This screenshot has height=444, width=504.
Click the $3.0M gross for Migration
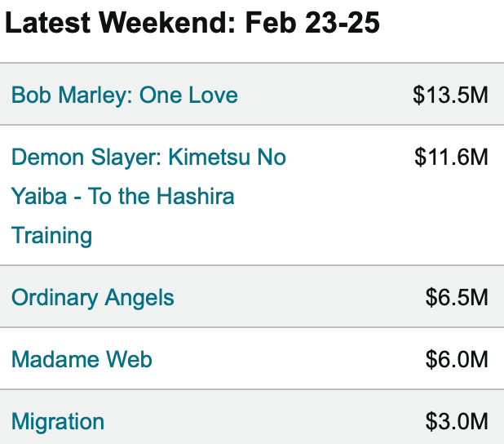pyautogui.click(x=457, y=422)
